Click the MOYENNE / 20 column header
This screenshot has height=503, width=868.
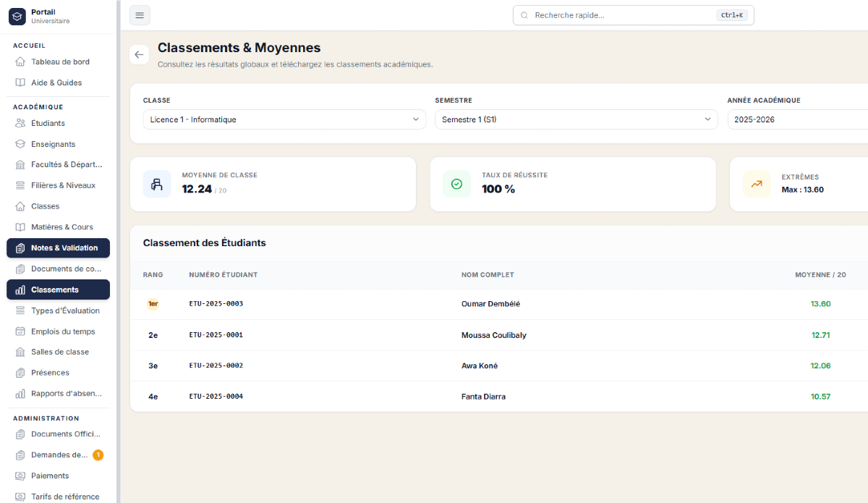tap(820, 275)
